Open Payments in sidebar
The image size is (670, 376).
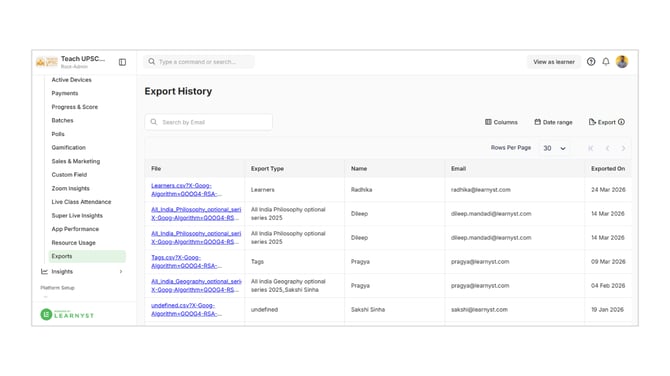coord(65,93)
